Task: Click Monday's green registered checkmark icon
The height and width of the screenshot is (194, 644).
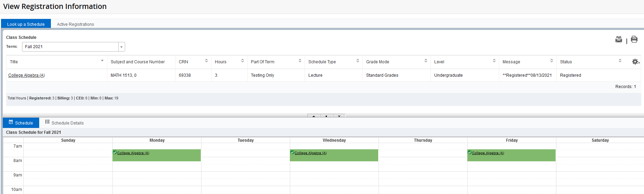Action: [115, 152]
